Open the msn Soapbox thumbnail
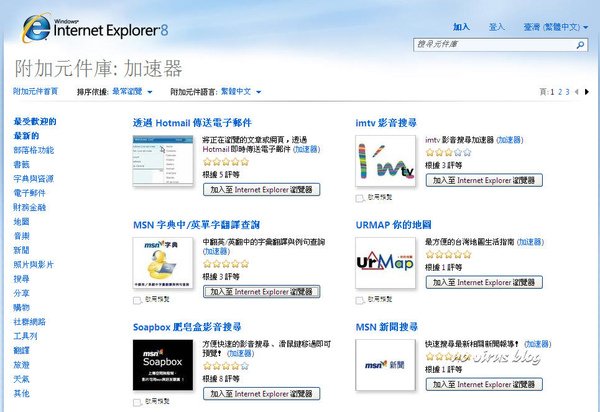Image resolution: width=600 pixels, height=412 pixels. (x=163, y=365)
